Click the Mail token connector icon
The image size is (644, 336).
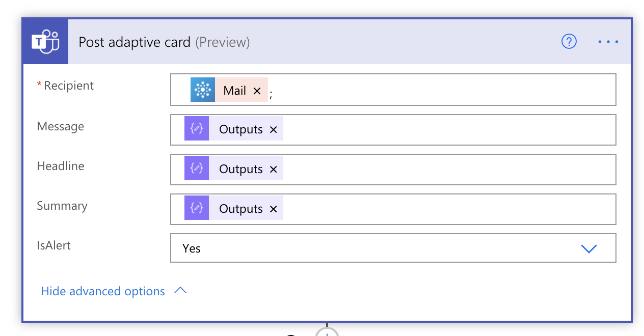[x=203, y=90]
